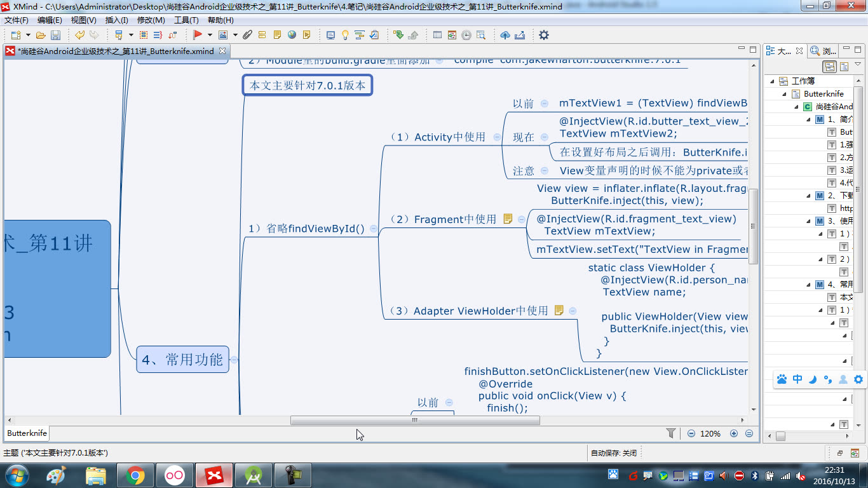The image size is (868, 488).
Task: Close the Butterknife.xmind editor tab
Action: click(x=222, y=51)
